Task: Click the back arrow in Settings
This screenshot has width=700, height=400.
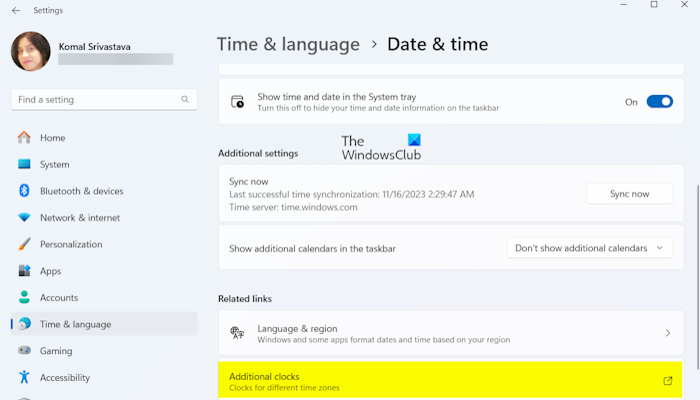Action: [15, 10]
